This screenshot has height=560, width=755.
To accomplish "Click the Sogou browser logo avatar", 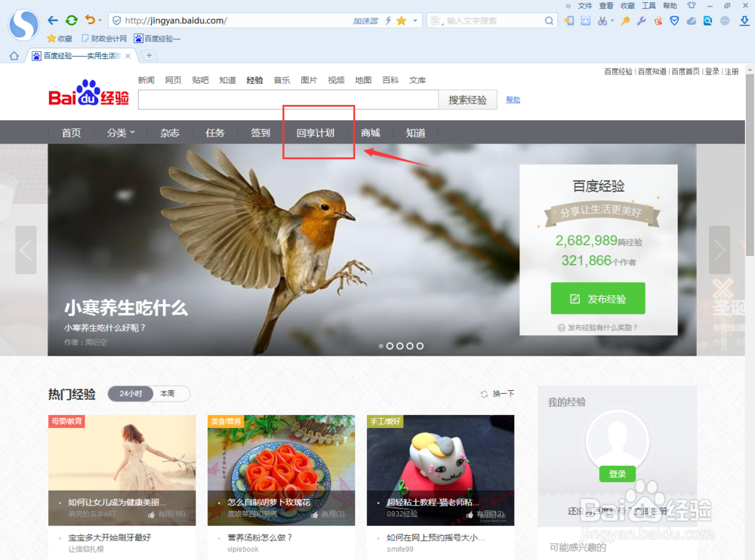I will 23,24.
